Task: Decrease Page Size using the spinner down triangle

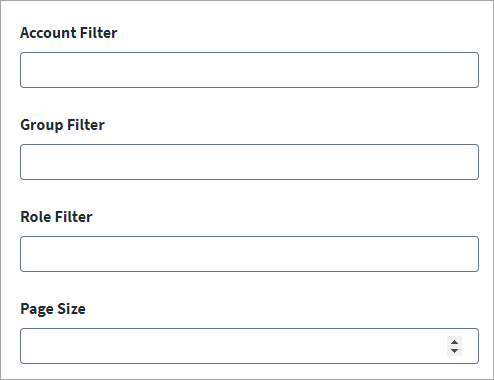Action: tap(454, 351)
